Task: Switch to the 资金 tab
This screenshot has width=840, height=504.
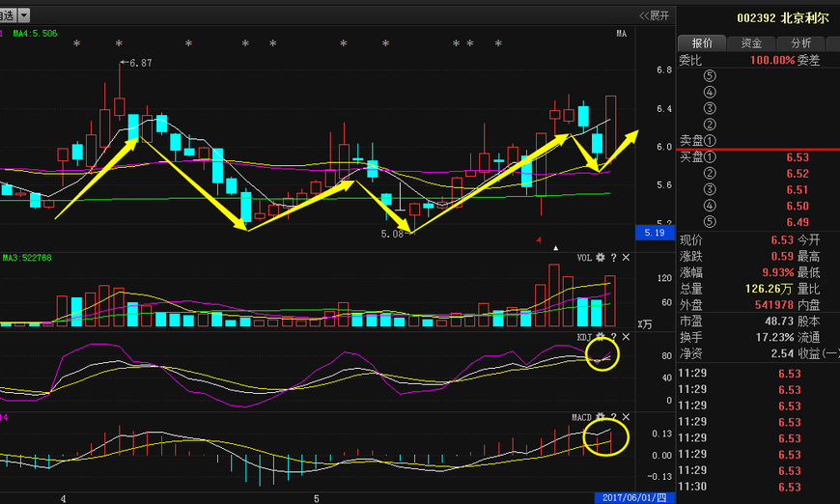Action: (751, 43)
